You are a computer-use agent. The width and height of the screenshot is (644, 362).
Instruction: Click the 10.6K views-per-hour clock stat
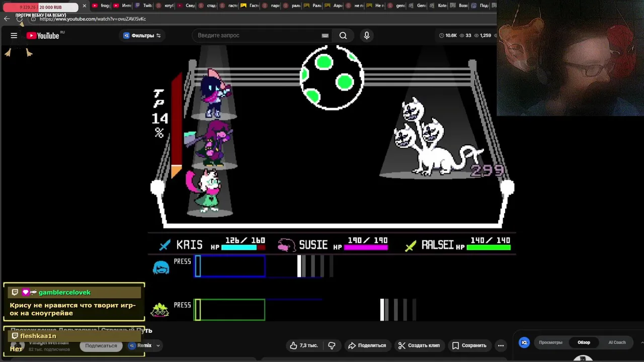(x=448, y=35)
